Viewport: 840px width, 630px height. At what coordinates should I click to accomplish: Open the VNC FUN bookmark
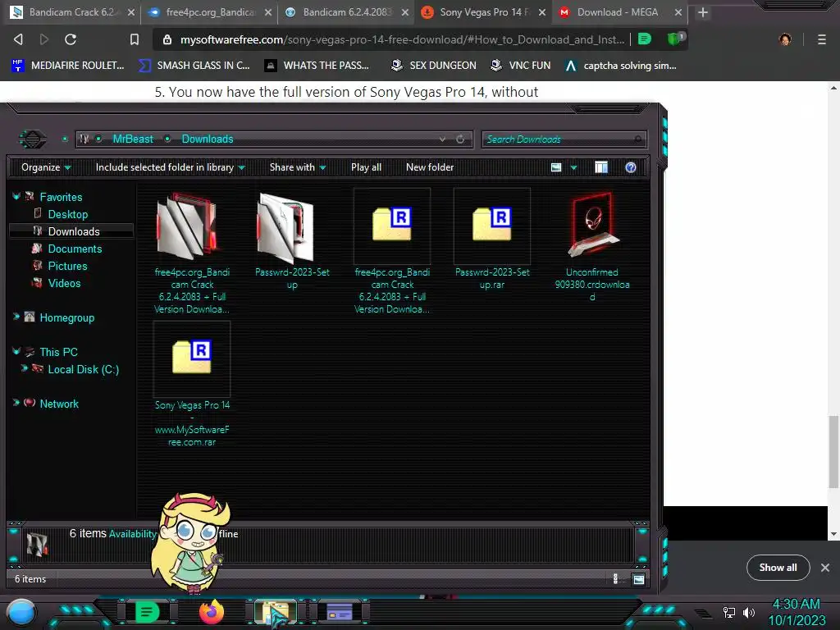point(520,66)
